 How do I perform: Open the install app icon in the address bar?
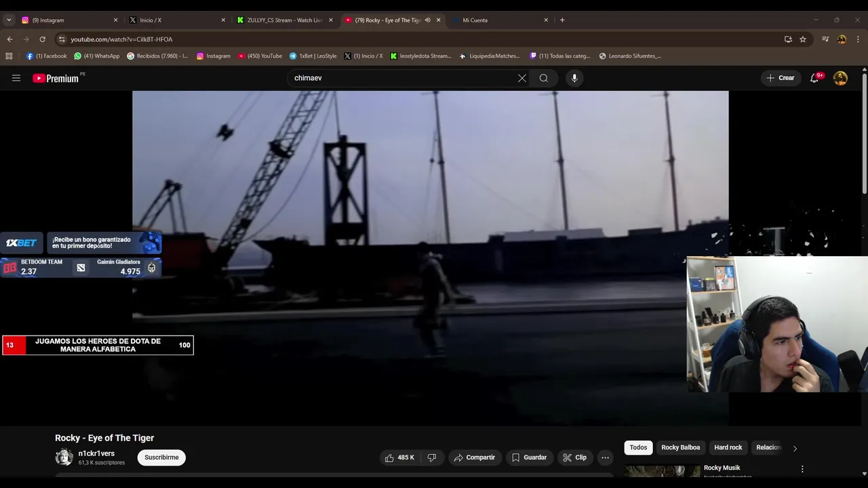point(788,39)
